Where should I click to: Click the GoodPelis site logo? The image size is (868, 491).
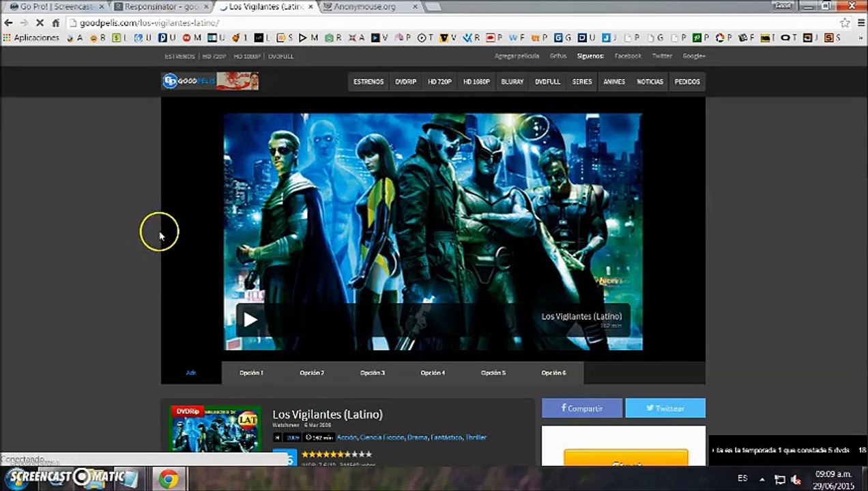tap(209, 81)
